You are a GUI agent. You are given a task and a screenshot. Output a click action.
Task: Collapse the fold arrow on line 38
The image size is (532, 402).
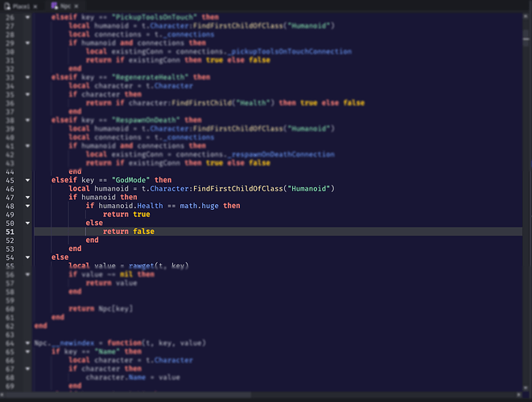[x=27, y=120]
